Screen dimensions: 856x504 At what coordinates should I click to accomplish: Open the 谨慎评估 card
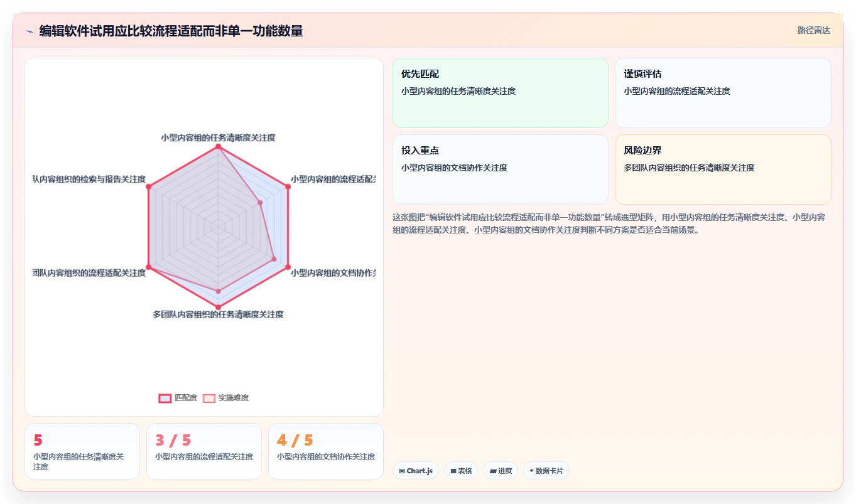point(723,93)
